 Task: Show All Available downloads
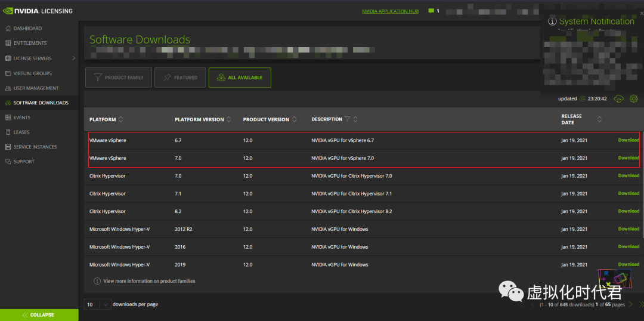point(240,78)
